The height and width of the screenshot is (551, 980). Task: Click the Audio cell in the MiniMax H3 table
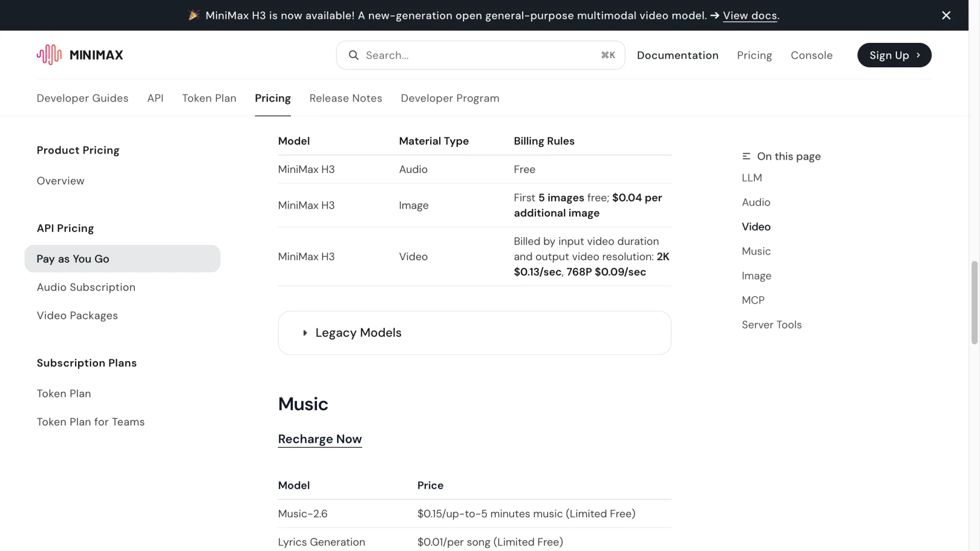[413, 169]
